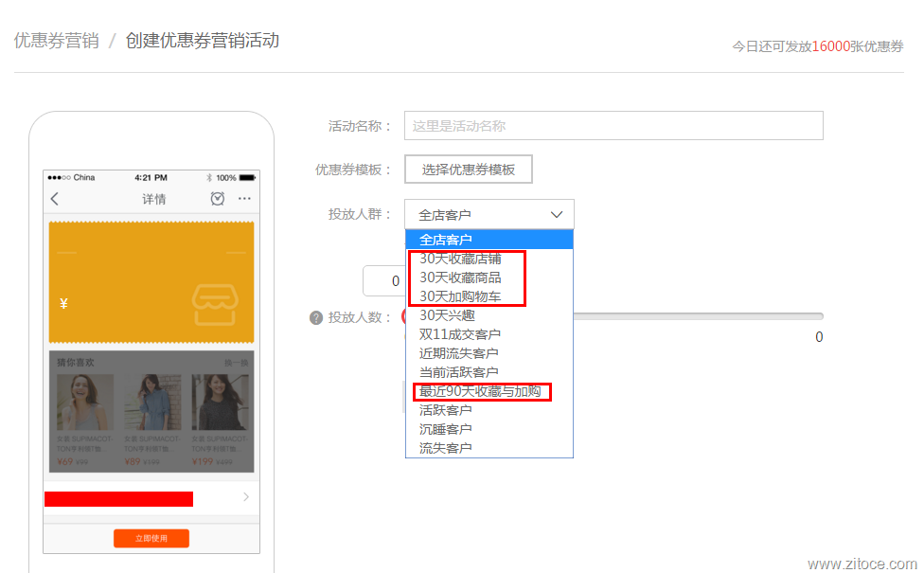Click the 优惠券营销 breadcrumb link
The height and width of the screenshot is (573, 924).
[x=56, y=41]
